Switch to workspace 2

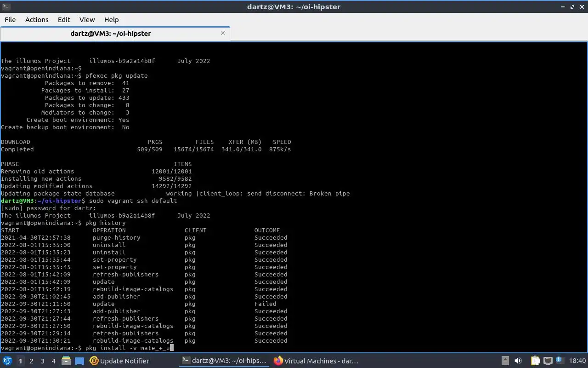(31, 361)
